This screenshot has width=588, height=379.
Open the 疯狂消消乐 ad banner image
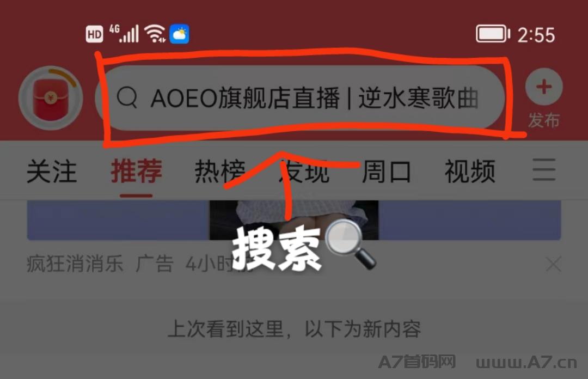pyautogui.click(x=294, y=221)
